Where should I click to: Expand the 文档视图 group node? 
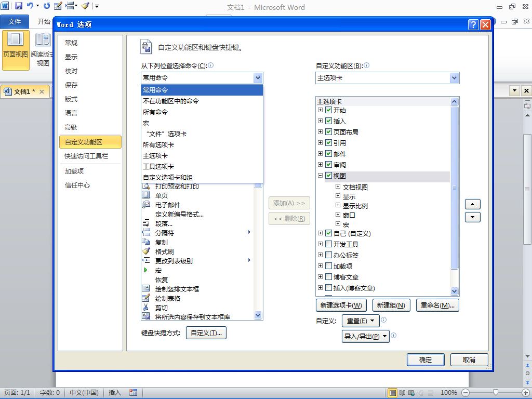(x=338, y=187)
